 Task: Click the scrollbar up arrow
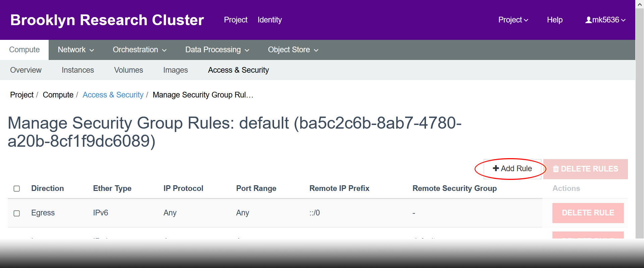[640, 5]
